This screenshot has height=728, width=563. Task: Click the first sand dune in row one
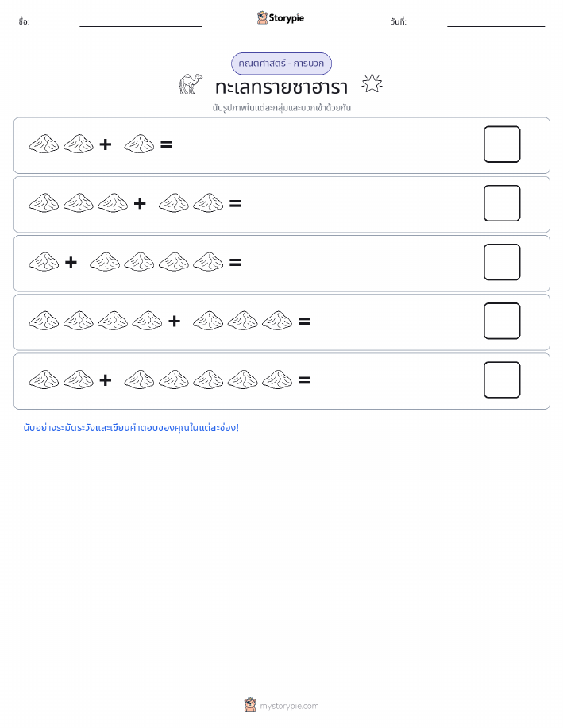coord(44,144)
